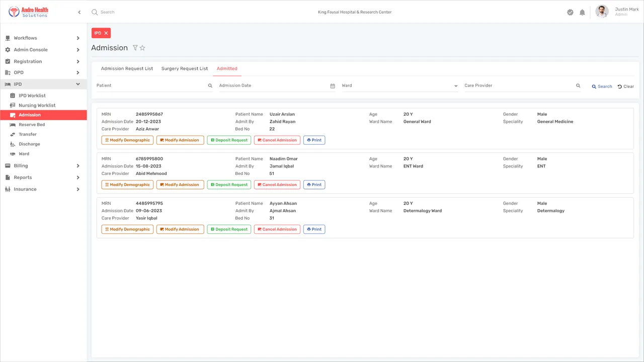Click the Patient field search magnifier icon
Image resolution: width=644 pixels, height=362 pixels.
(x=210, y=85)
